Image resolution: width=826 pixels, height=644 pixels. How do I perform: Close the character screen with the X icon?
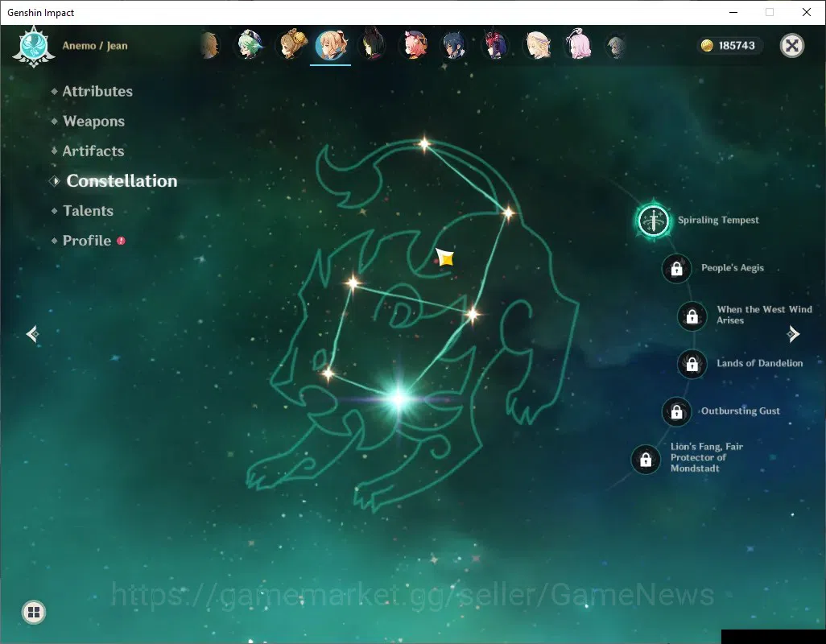(791, 46)
